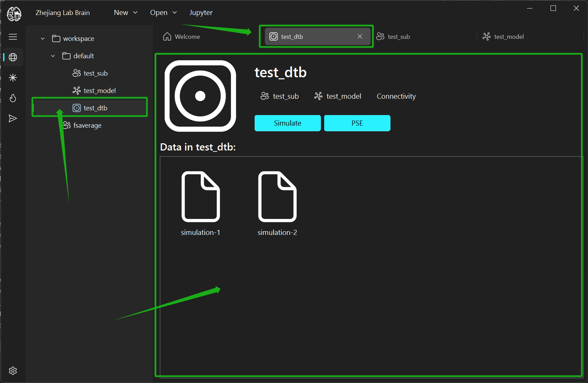Click the Simulate button
This screenshot has width=588, height=383.
pyautogui.click(x=288, y=123)
